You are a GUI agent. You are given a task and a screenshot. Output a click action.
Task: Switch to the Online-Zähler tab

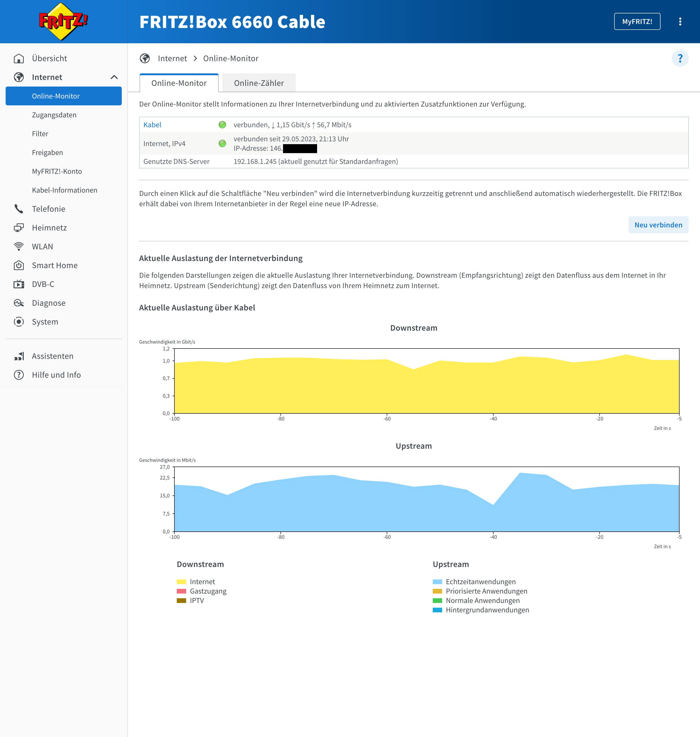[259, 83]
